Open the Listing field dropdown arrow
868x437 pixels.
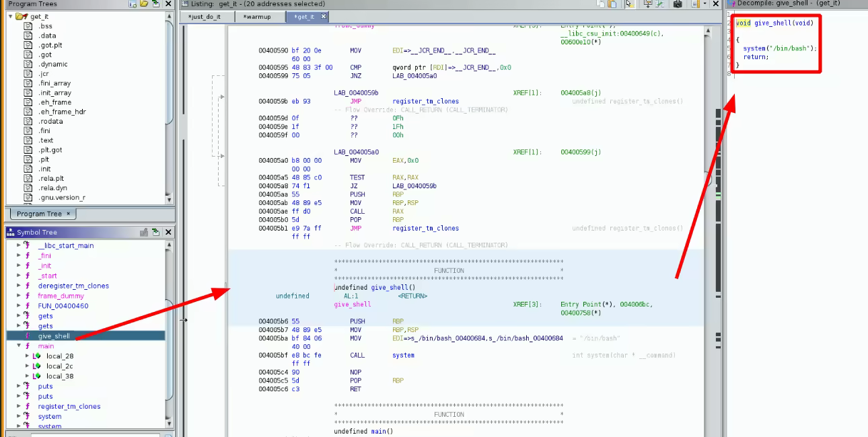[704, 4]
